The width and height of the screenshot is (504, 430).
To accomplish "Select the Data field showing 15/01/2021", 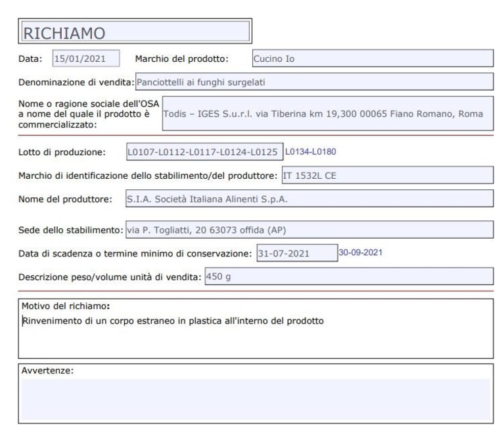I will point(86,59).
